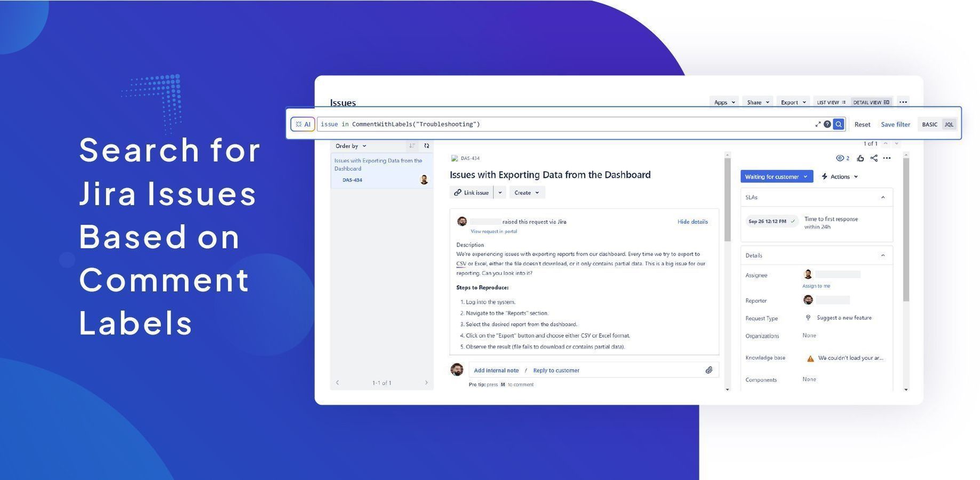Open JQL syntax help icon
The height and width of the screenshot is (480, 980).
click(827, 124)
